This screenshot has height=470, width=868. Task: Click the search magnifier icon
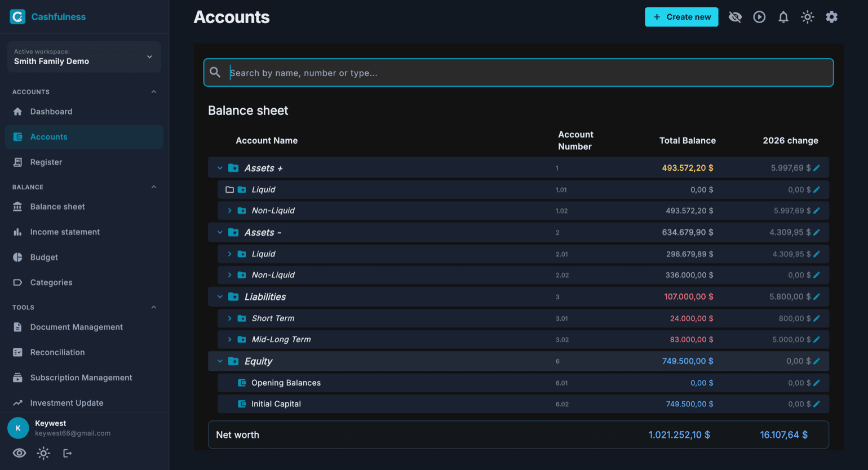coord(215,72)
